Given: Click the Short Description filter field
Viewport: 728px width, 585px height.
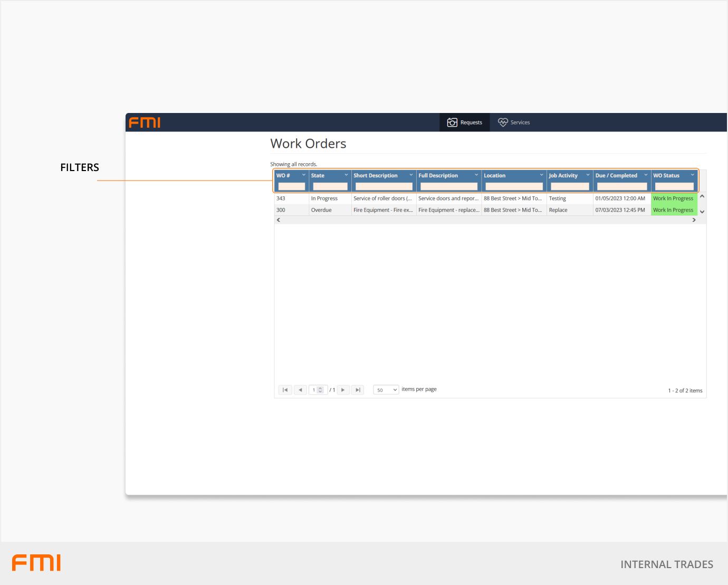Looking at the screenshot, I should (384, 186).
